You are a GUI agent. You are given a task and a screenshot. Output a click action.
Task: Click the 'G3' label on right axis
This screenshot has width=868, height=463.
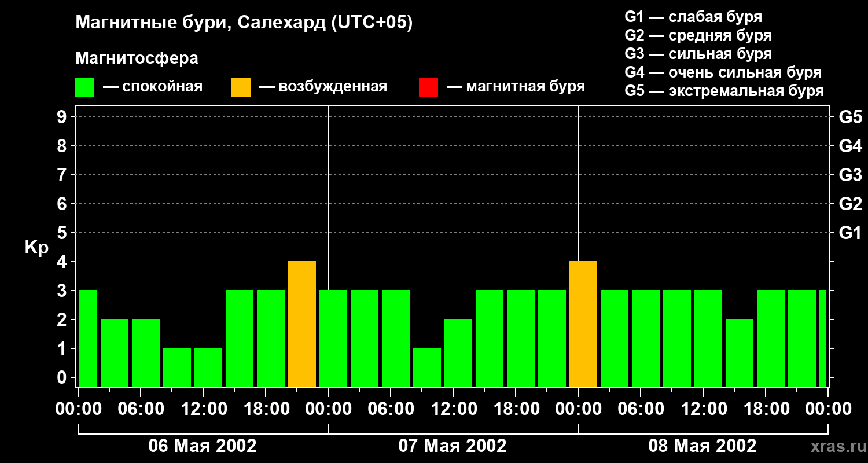851,175
